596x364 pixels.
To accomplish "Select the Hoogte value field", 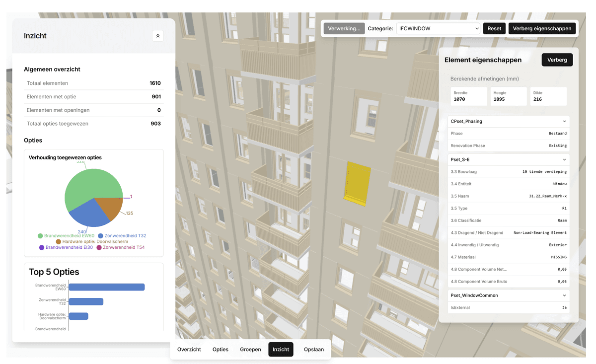I will pos(508,96).
